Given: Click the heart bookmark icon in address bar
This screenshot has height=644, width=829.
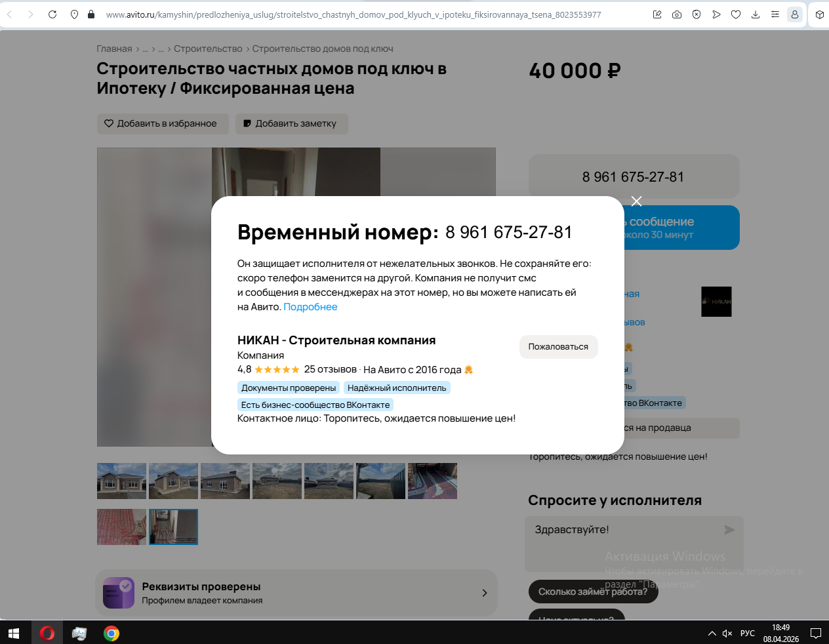Looking at the screenshot, I should [x=736, y=14].
